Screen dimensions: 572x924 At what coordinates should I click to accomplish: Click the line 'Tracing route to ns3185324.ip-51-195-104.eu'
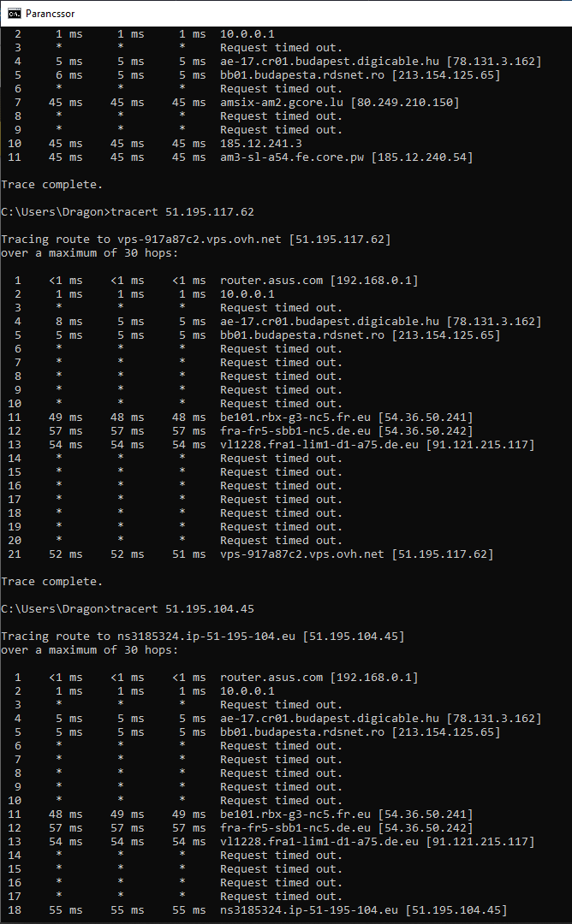pos(203,637)
